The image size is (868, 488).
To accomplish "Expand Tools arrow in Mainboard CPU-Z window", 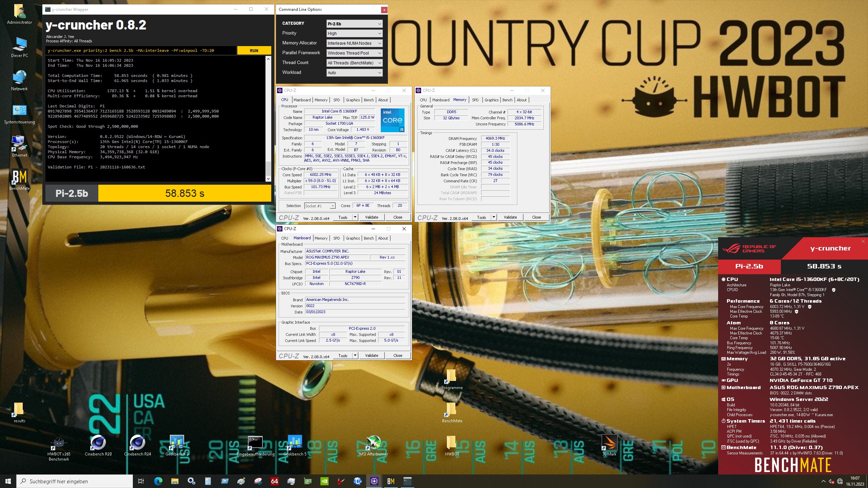I will (355, 355).
